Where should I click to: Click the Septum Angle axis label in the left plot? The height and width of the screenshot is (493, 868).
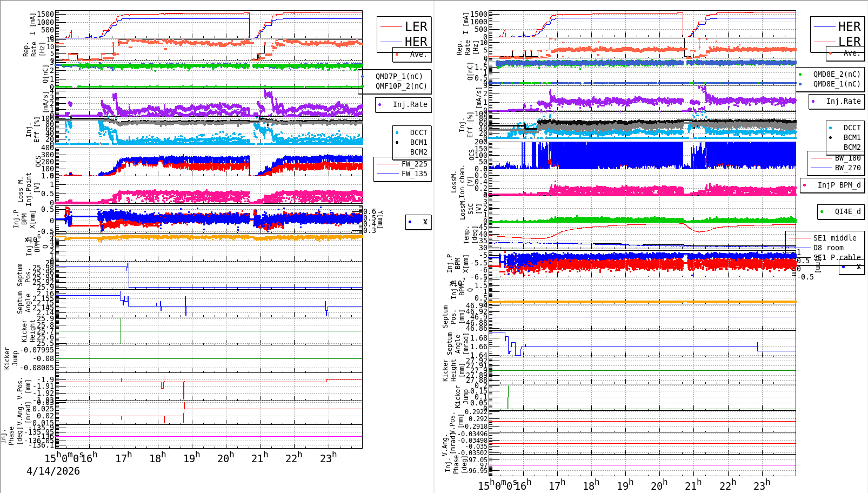(24, 303)
